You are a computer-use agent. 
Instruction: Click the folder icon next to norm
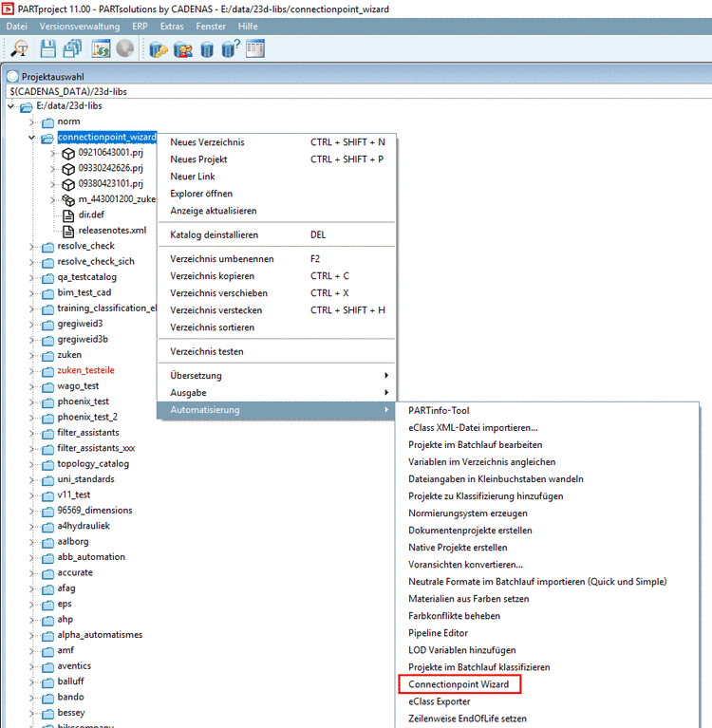coord(47,122)
